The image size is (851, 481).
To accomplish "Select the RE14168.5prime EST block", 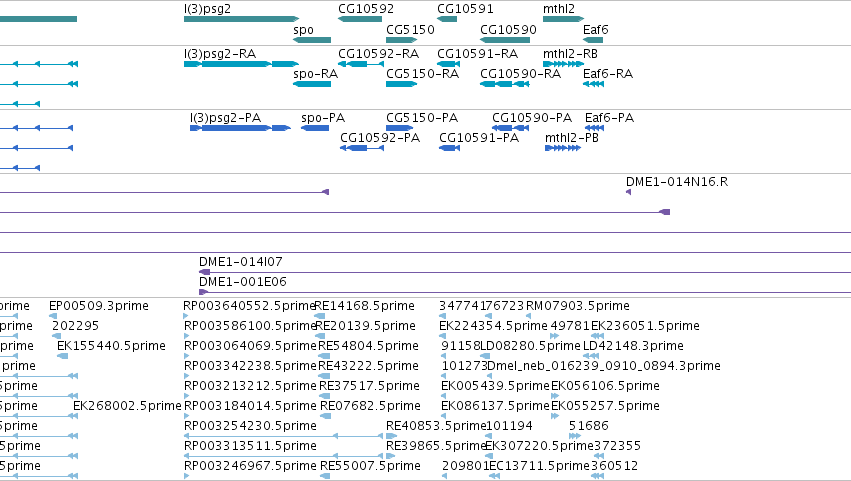I will tap(320, 316).
